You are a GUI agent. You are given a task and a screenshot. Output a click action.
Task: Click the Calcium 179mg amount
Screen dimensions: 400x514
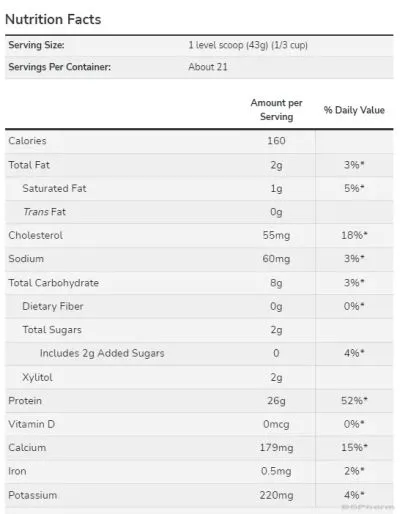[276, 447]
